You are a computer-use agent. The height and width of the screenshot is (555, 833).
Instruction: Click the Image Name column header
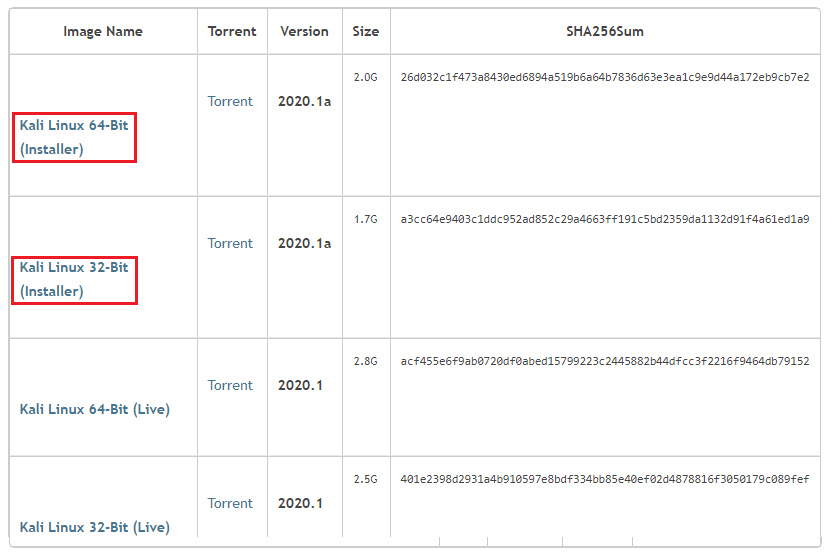point(103,31)
